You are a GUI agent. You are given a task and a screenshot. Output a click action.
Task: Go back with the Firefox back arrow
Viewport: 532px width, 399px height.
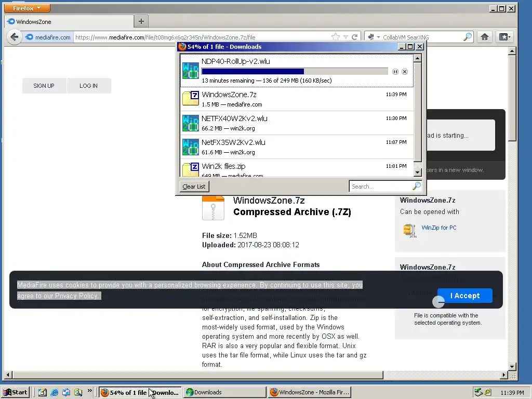tap(14, 37)
